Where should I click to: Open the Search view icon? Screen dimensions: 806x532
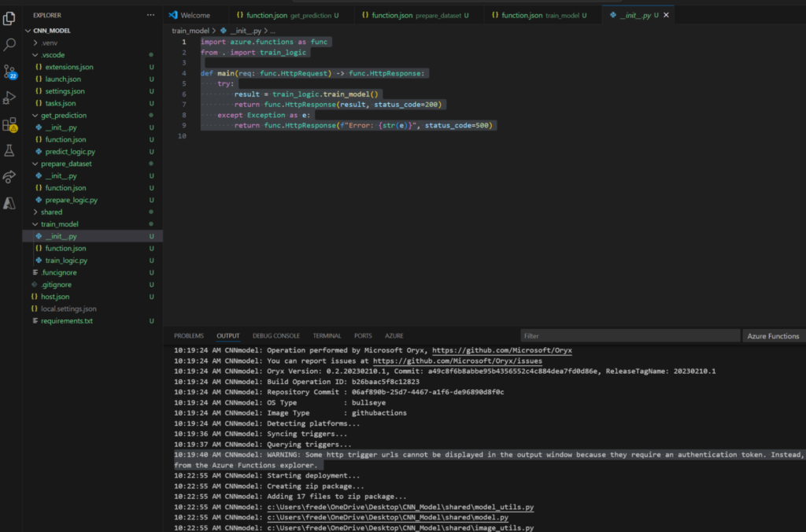point(9,45)
